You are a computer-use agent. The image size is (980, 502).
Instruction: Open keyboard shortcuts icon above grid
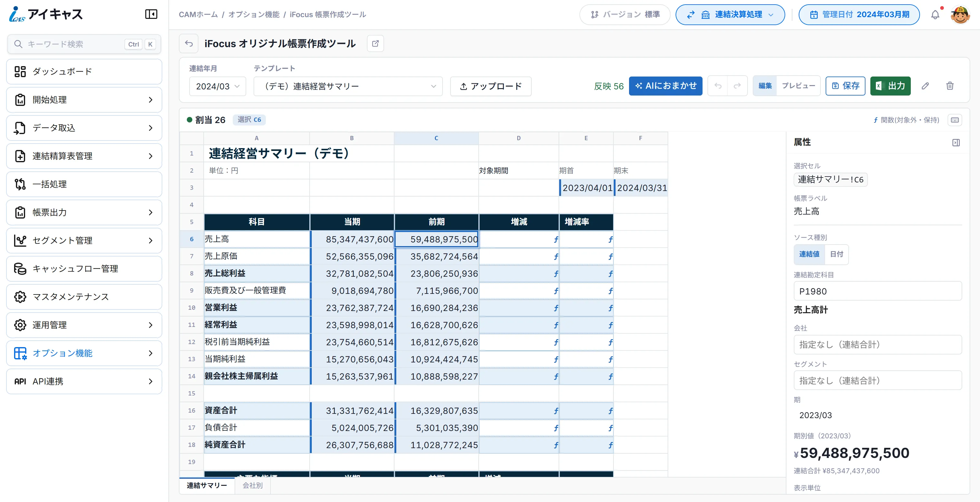(955, 120)
